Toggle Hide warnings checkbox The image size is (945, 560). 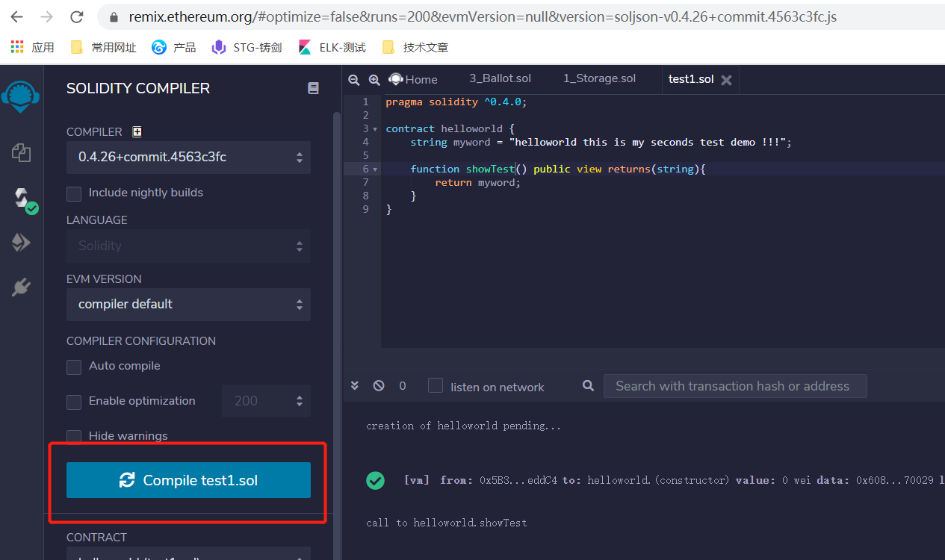pyautogui.click(x=74, y=436)
